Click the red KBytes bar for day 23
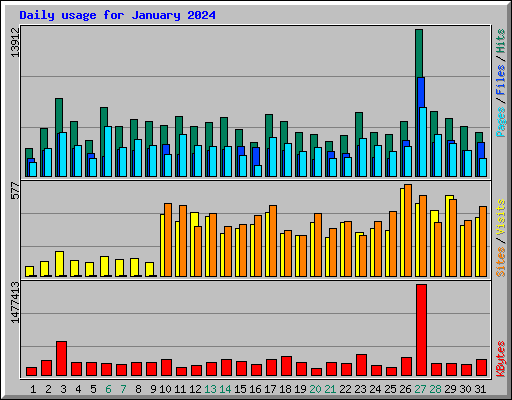This screenshot has height=400, width=512. (x=361, y=365)
